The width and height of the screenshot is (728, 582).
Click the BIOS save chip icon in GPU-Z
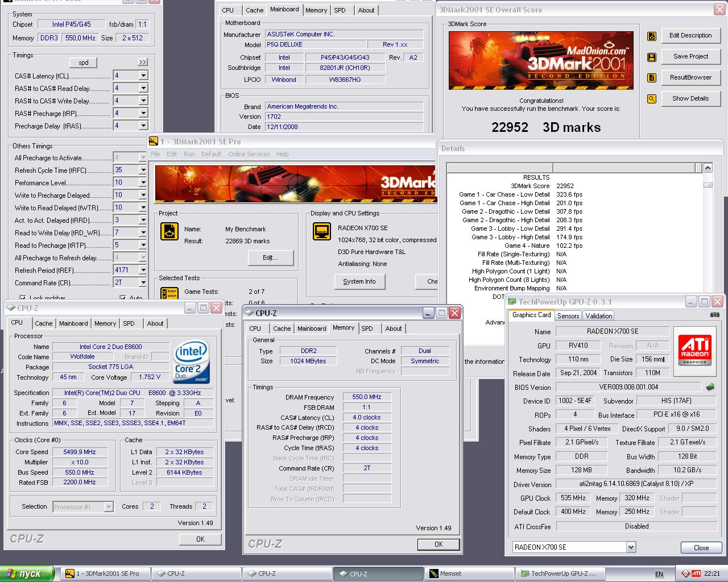(710, 387)
